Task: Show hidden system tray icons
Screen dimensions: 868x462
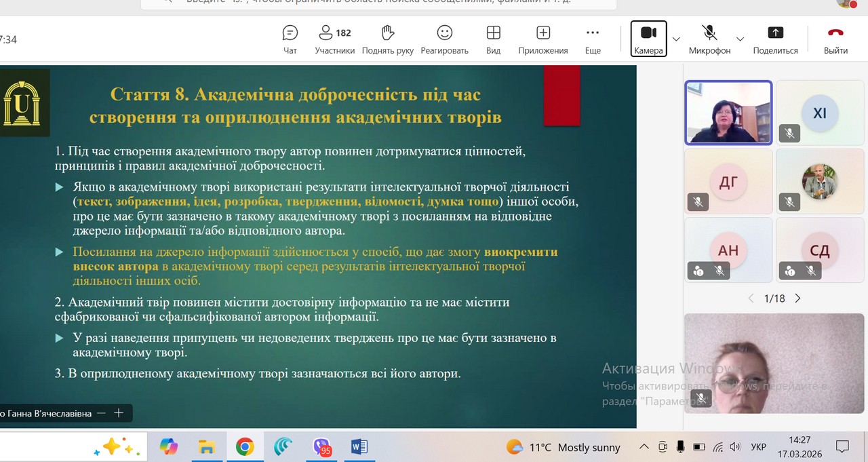Action: tap(644, 447)
